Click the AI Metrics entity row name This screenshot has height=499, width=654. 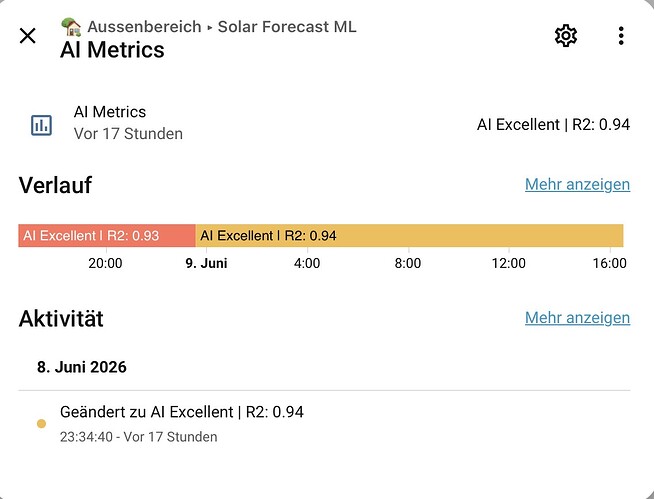(x=110, y=112)
